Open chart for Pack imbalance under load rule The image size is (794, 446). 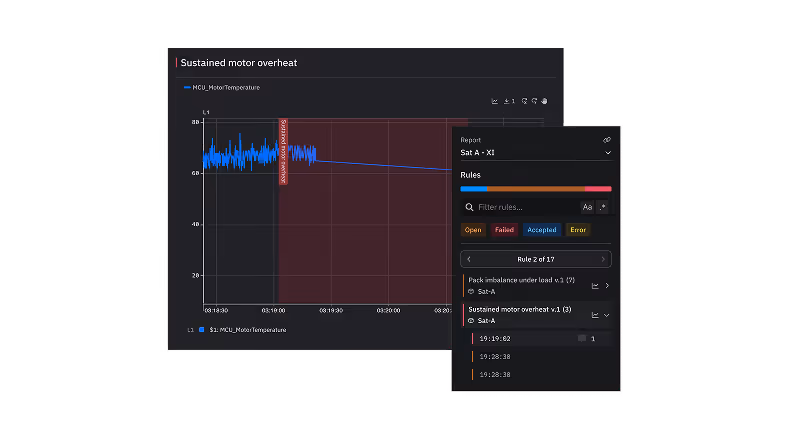click(x=595, y=286)
